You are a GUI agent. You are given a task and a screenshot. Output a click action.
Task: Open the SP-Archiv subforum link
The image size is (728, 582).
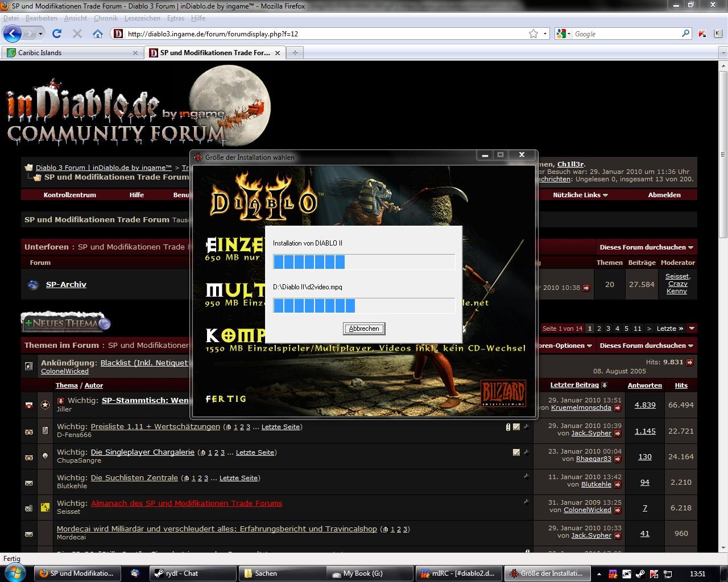pos(66,285)
